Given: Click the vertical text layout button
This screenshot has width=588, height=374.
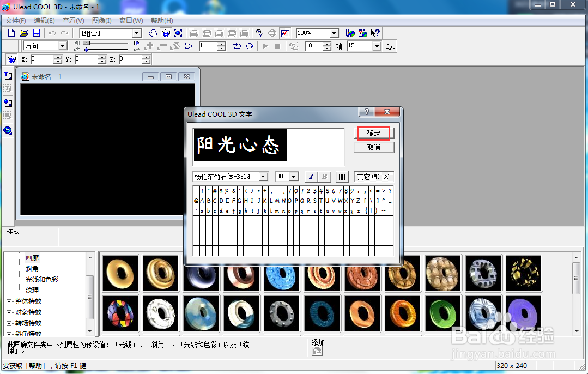Looking at the screenshot, I should pos(342,177).
